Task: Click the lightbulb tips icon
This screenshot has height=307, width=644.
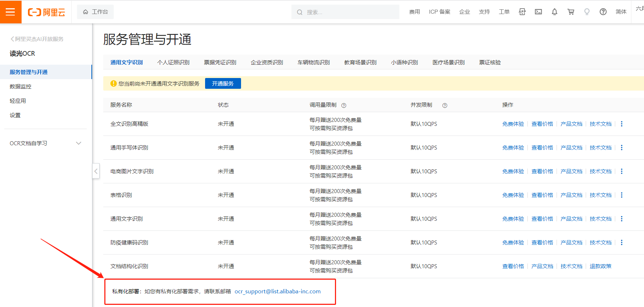Action: [587, 12]
